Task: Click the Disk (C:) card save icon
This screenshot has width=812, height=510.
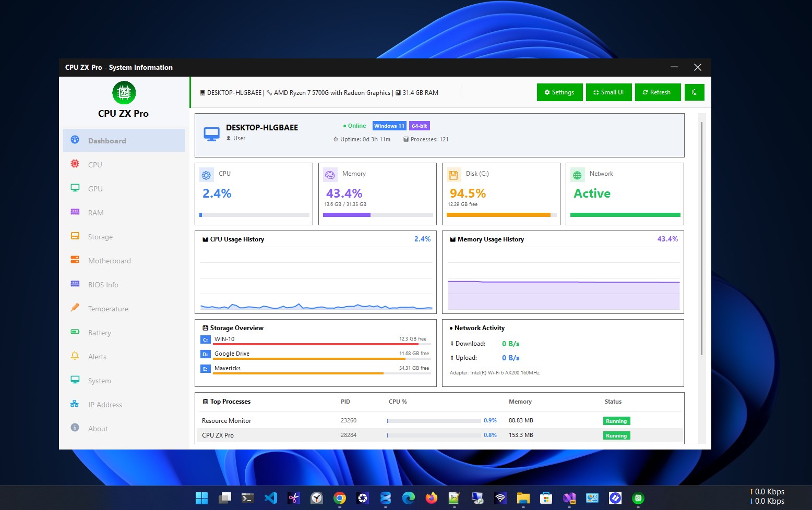Action: (453, 175)
